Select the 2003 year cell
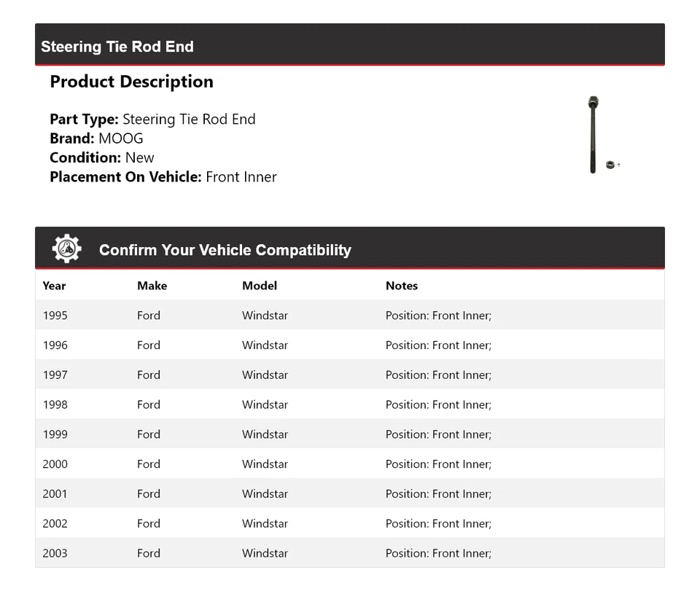Screen dimensions: 700x591 [x=55, y=553]
